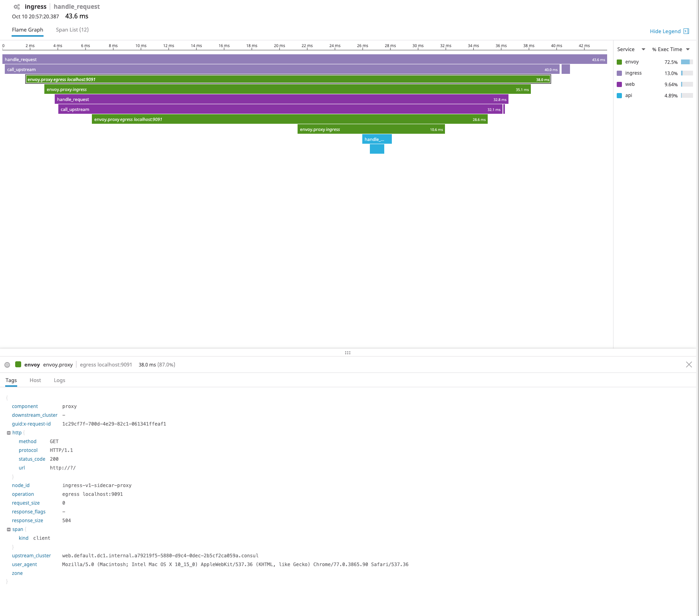This screenshot has height=616, width=699.
Task: Collapse the http tag group
Action: 9,432
